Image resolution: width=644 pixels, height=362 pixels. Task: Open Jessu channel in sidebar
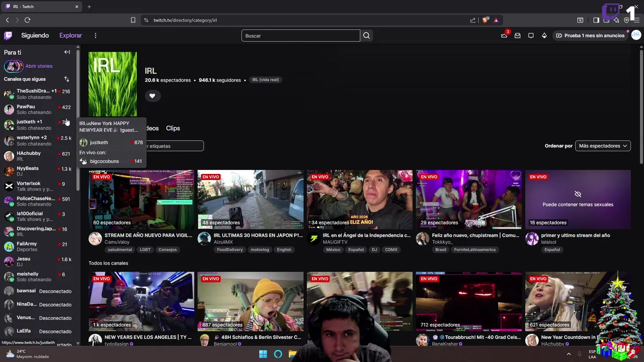coord(39,261)
